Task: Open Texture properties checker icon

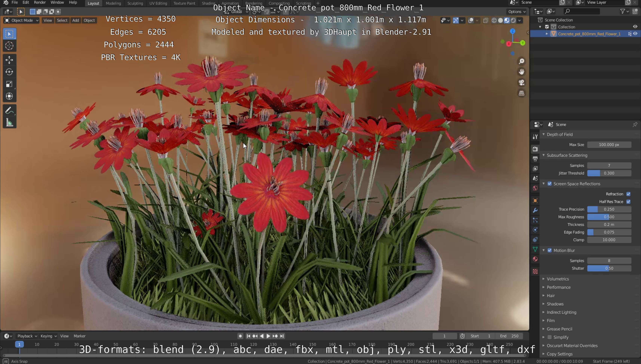Action: (535, 271)
